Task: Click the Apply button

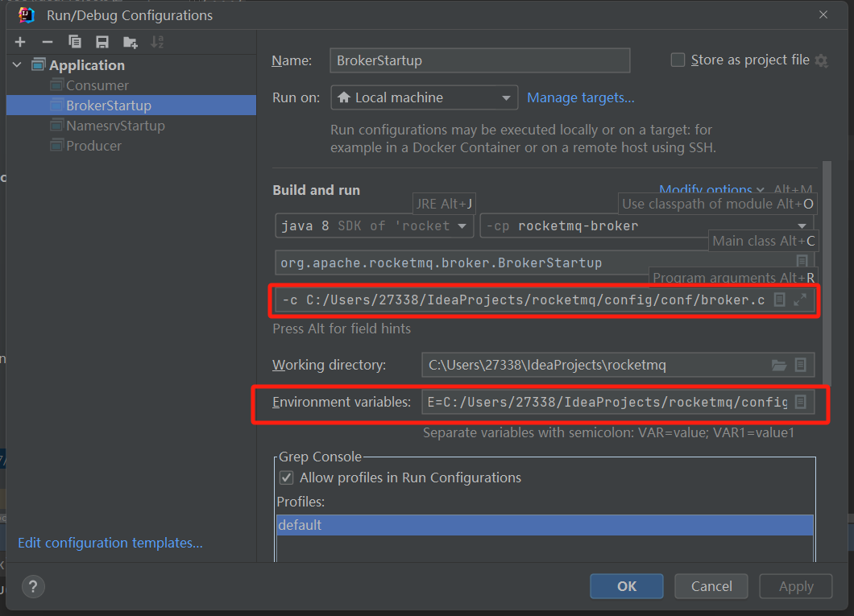Action: pos(796,586)
